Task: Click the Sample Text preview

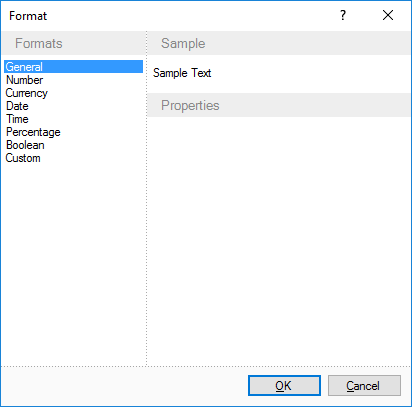Action: click(x=182, y=73)
